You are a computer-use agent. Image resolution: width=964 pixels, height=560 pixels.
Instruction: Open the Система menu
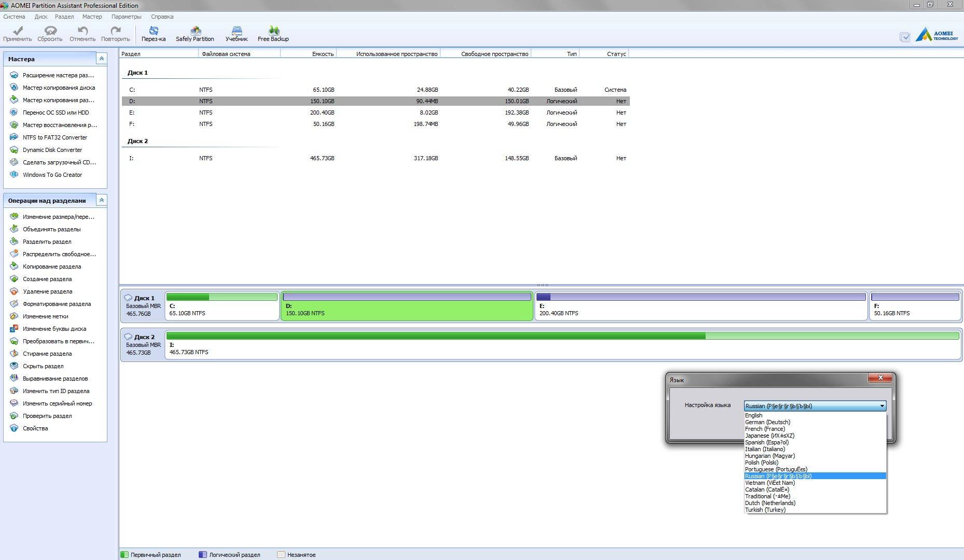(14, 17)
